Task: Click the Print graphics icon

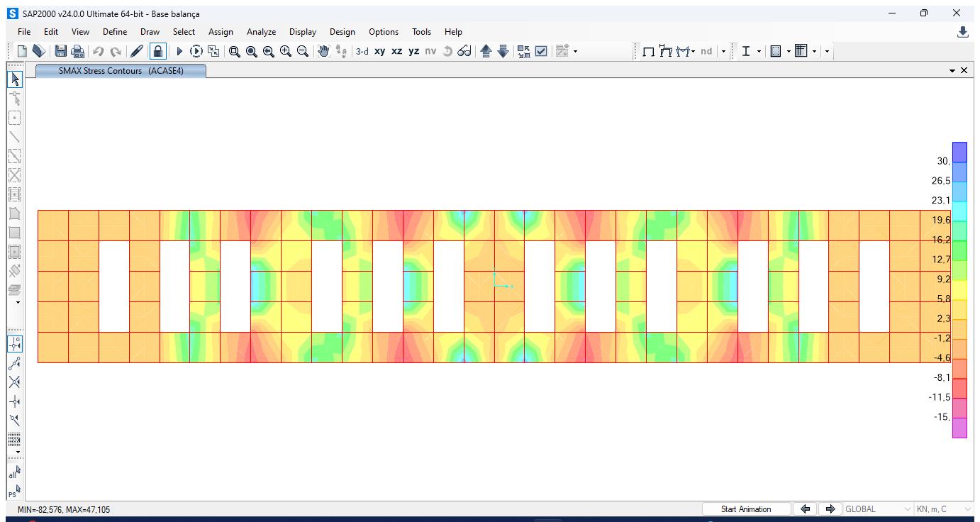Action: point(78,51)
